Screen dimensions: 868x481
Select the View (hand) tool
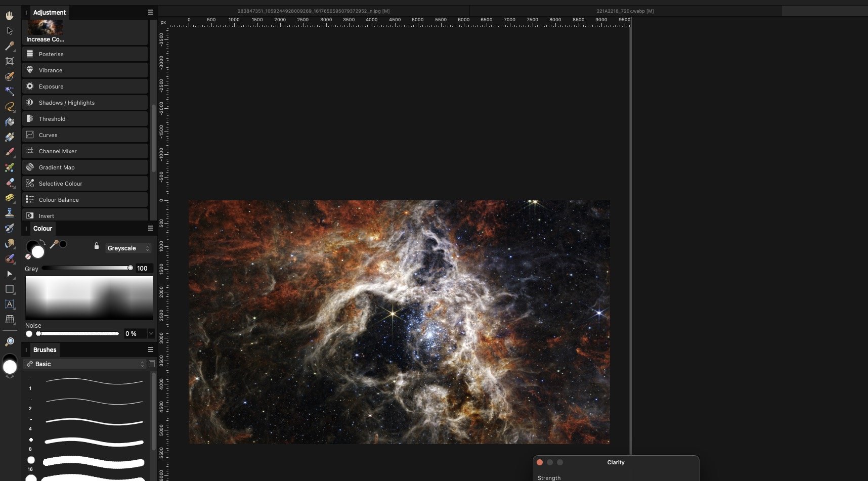point(10,16)
